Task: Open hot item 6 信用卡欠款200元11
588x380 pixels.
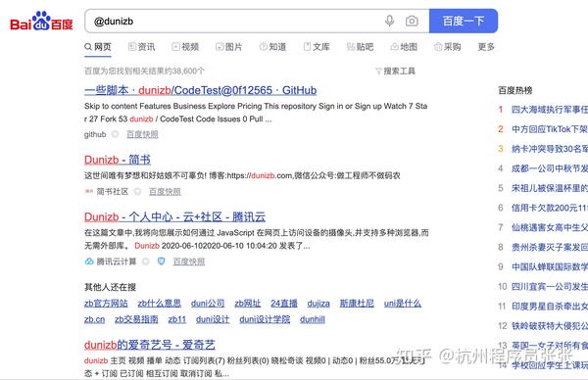Action: [x=550, y=208]
